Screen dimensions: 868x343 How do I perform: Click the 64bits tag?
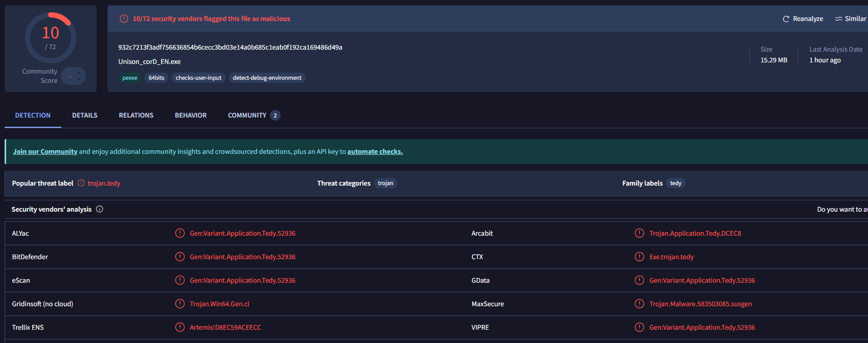click(x=156, y=78)
